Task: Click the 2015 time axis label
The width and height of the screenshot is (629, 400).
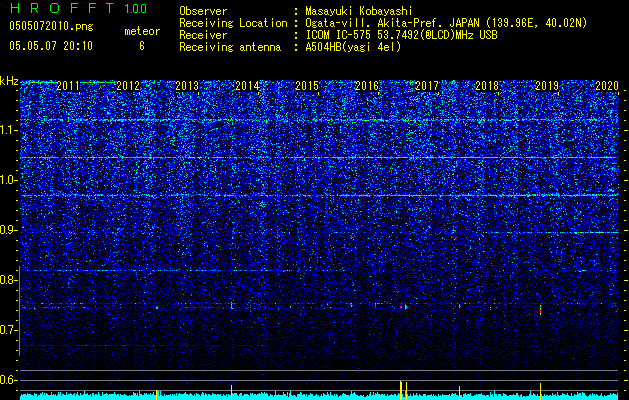Action: pos(307,85)
